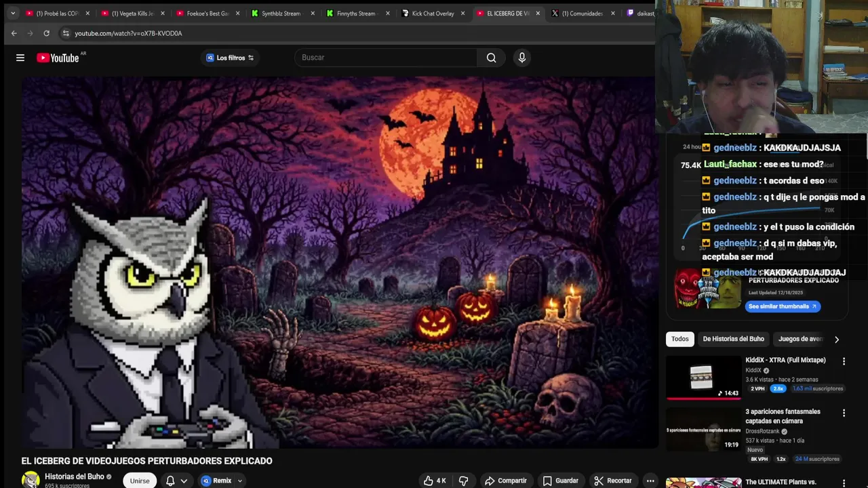Image resolution: width=868 pixels, height=488 pixels.
Task: Close the EL ICEBERG DE VI tab
Action: (x=538, y=13)
